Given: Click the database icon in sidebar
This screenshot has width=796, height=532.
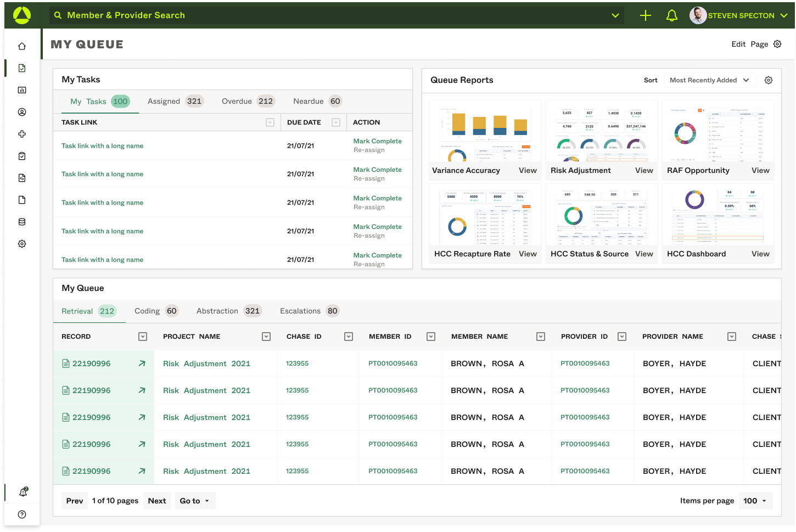Looking at the screenshot, I should point(22,222).
